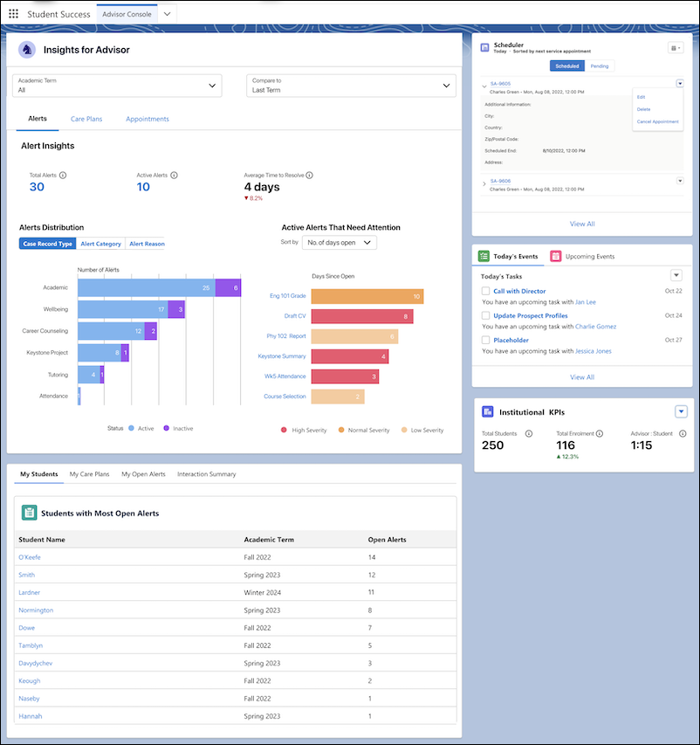Open the App Launcher grid icon
Screen dimensions: 700x745
(13, 14)
